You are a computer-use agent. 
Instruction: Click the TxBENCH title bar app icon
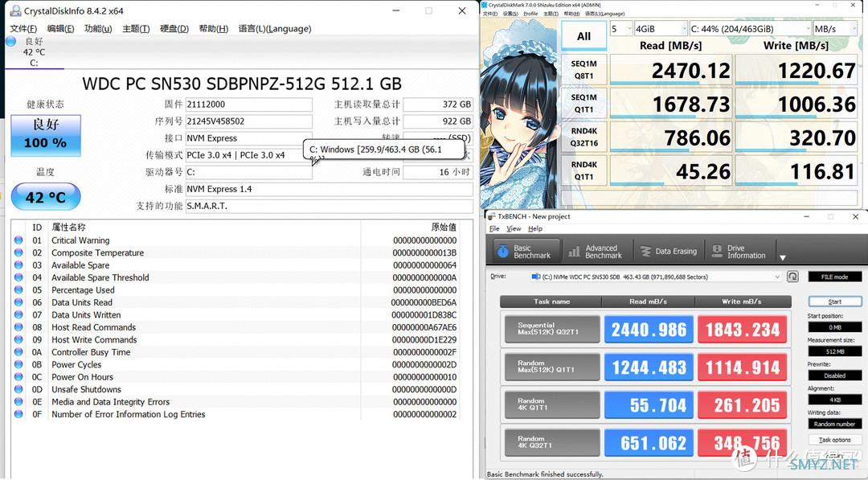coord(492,216)
